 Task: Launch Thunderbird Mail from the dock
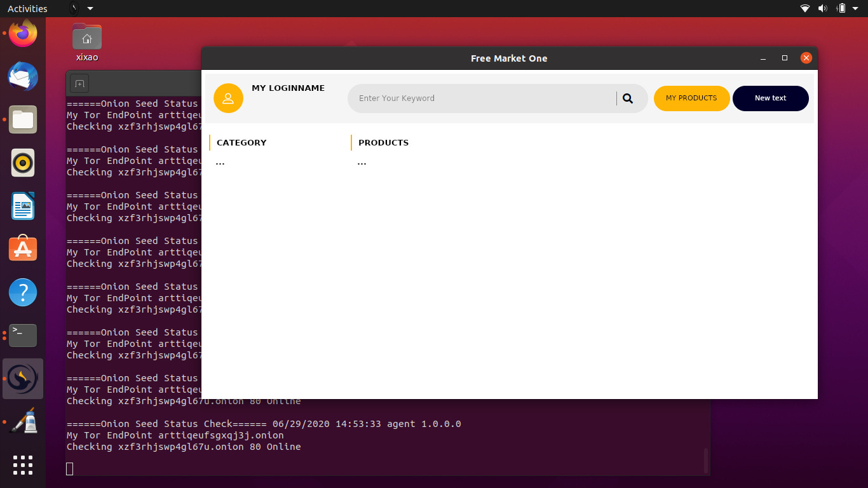click(23, 76)
